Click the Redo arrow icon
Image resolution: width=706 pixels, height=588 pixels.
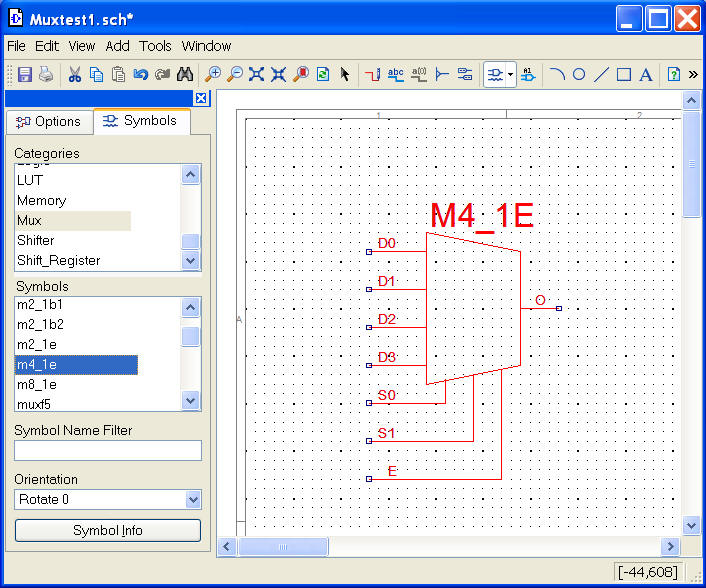tap(163, 74)
